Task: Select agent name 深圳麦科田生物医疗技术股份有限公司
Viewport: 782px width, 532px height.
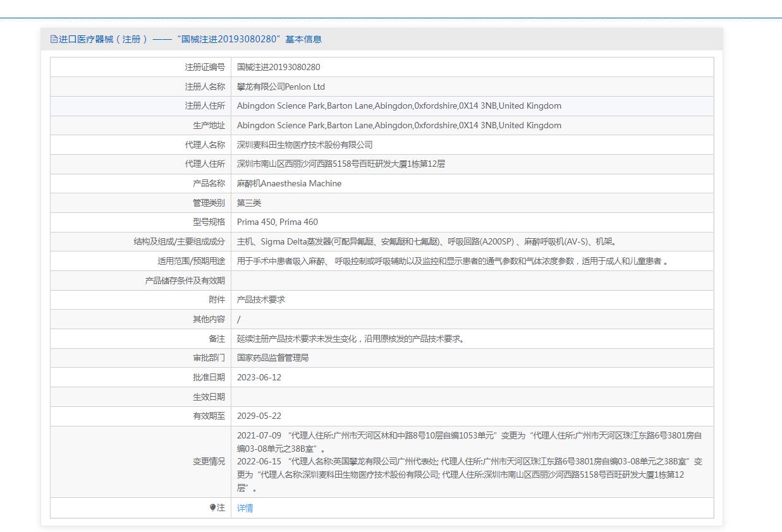Action: (x=305, y=145)
